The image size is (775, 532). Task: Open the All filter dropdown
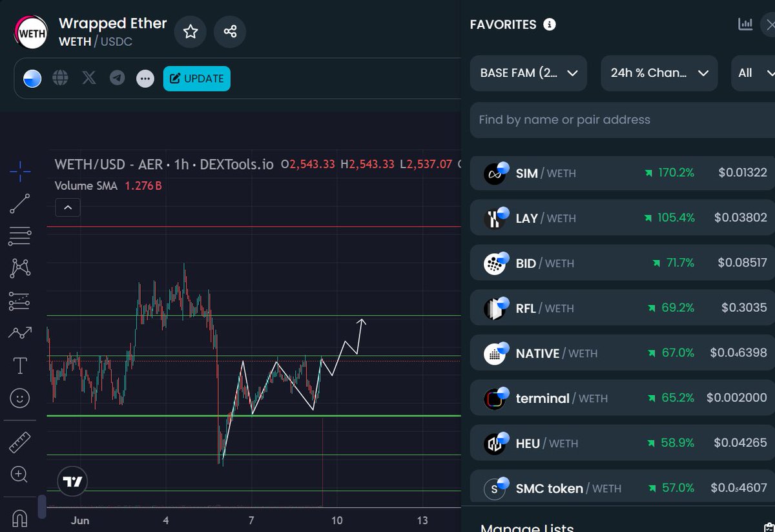coord(753,73)
